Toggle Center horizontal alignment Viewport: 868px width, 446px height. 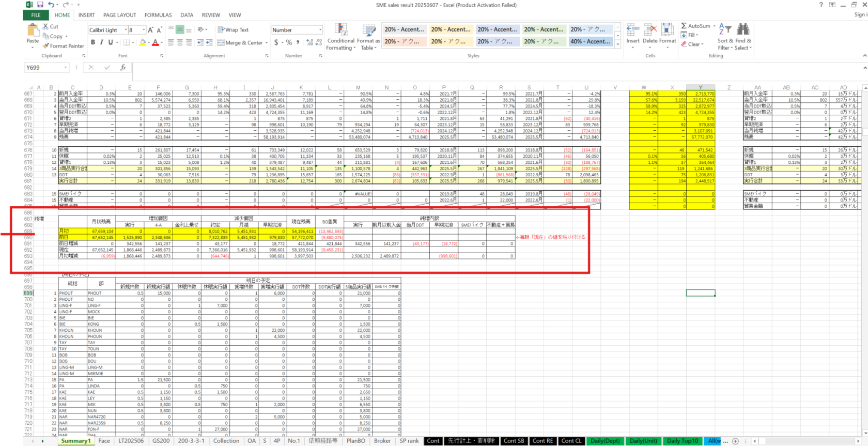(180, 42)
